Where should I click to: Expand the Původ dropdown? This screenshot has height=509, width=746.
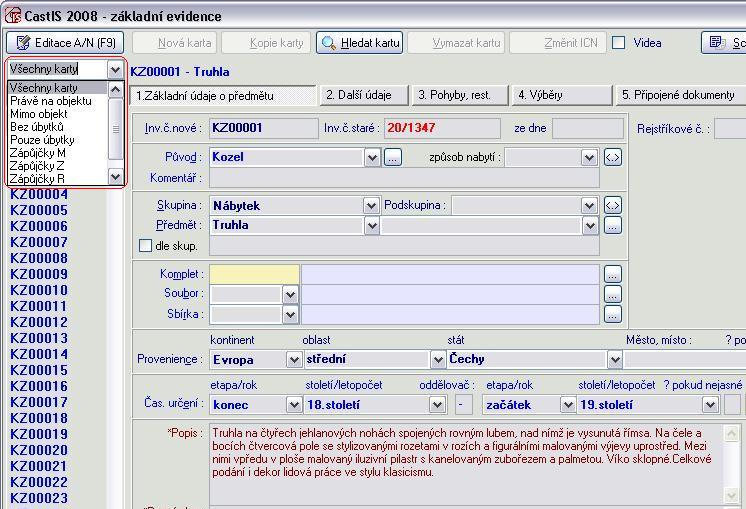(372, 157)
